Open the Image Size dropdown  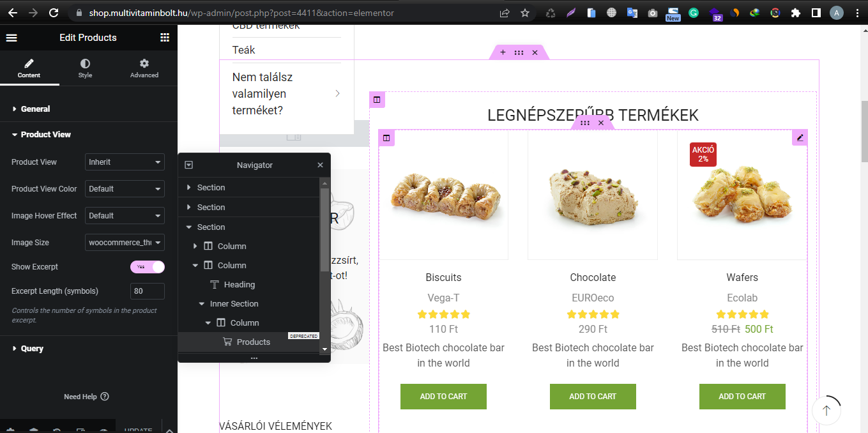(x=125, y=243)
